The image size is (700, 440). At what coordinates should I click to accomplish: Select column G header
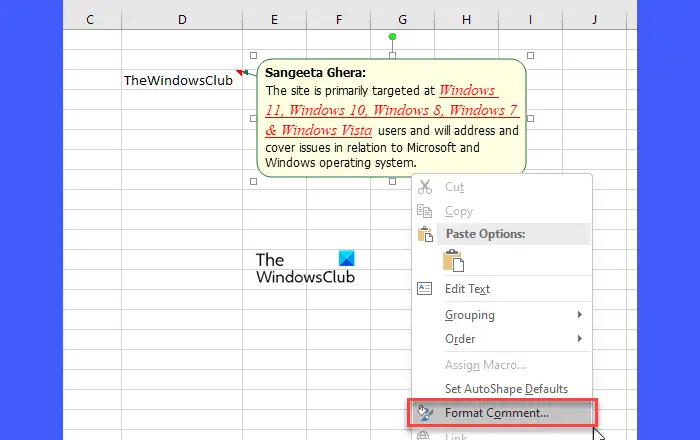pyautogui.click(x=402, y=20)
